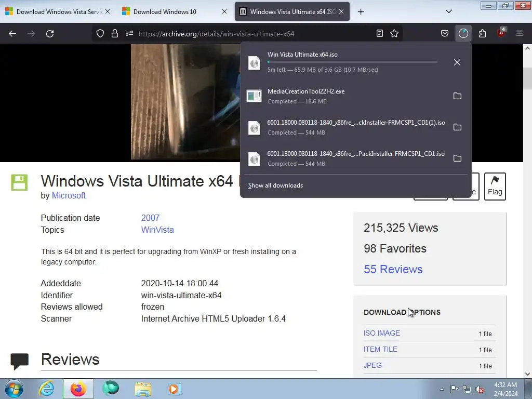The width and height of the screenshot is (532, 399).
Task: Click the muted volume tray icon
Action: 480,389
